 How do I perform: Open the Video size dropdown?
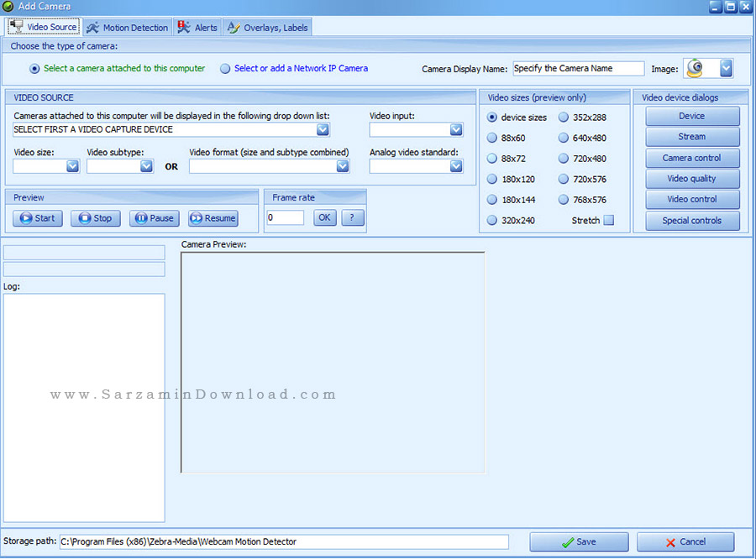pyautogui.click(x=72, y=166)
